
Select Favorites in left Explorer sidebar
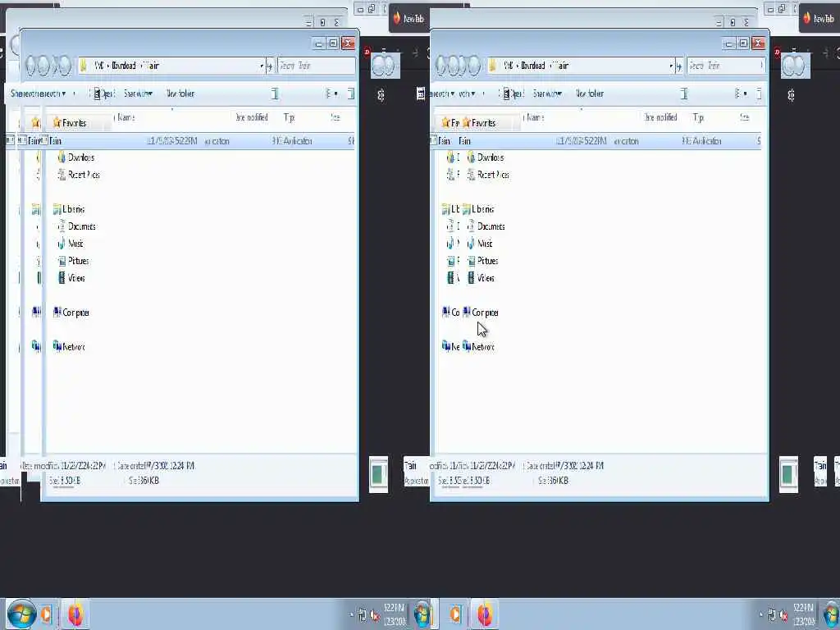click(x=70, y=123)
